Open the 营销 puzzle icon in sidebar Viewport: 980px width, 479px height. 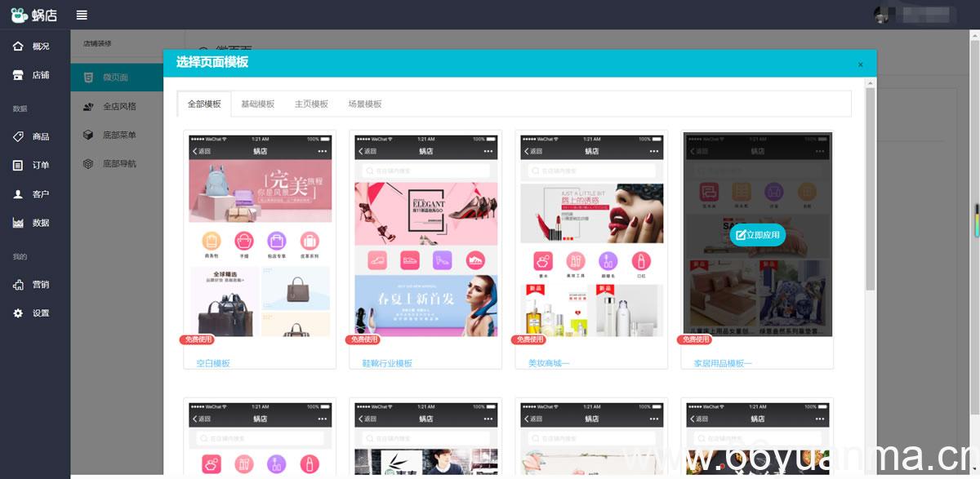(18, 285)
